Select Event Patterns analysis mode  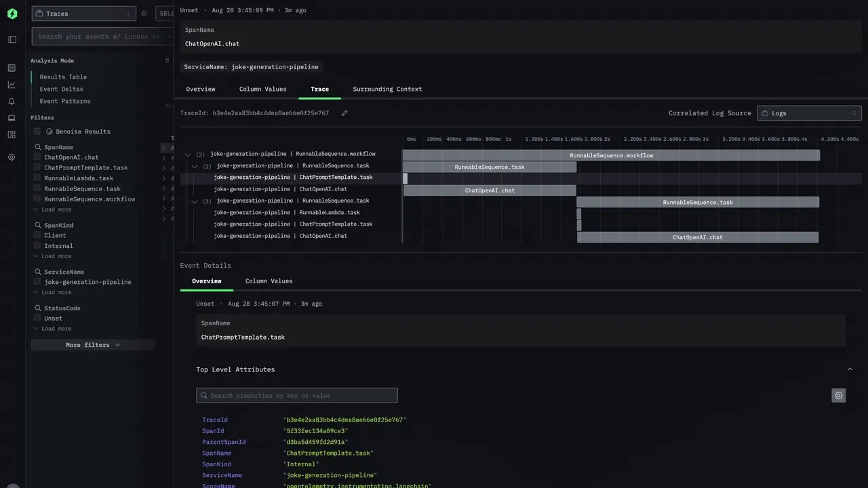65,101
